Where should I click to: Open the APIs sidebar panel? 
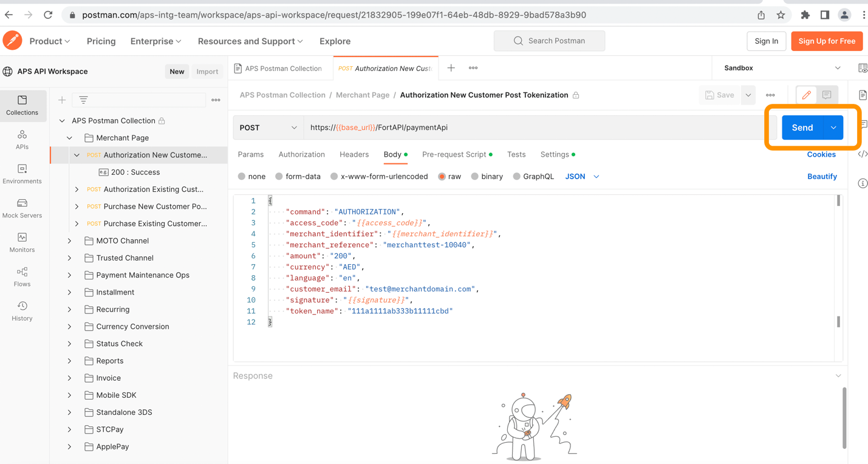[22, 140]
